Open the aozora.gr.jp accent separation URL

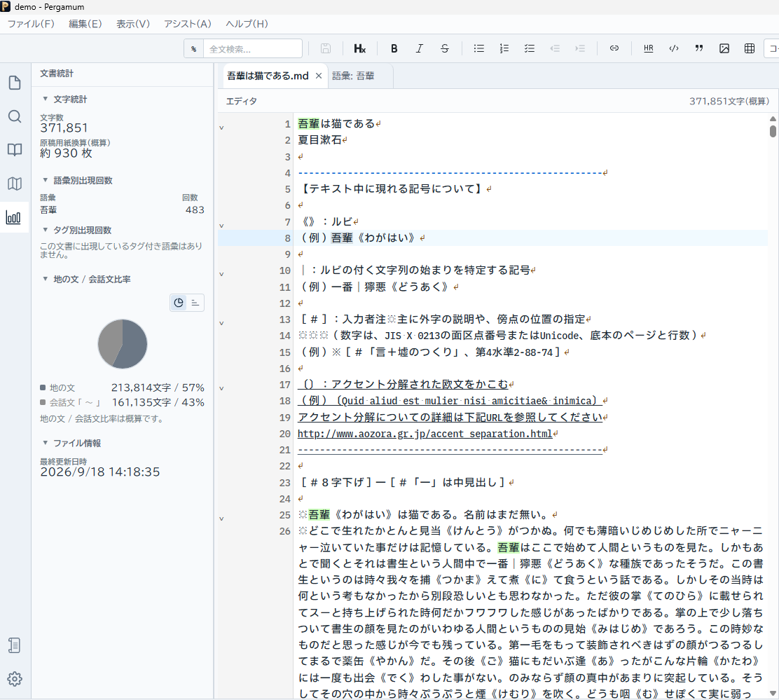(425, 434)
